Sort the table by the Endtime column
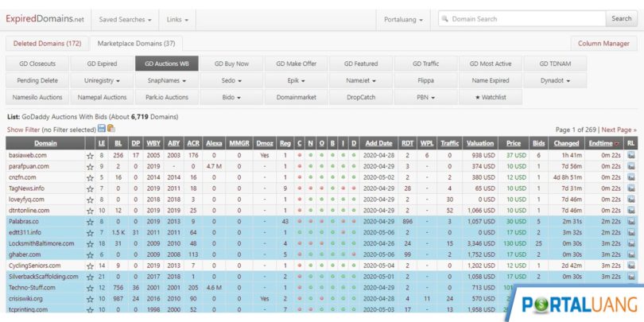This screenshot has height=322, width=644. click(x=603, y=143)
